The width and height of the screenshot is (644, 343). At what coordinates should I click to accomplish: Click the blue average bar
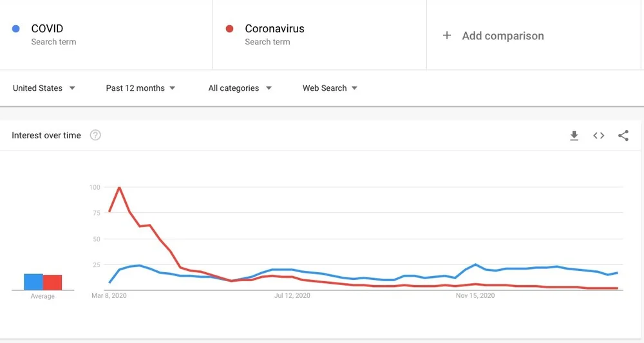coord(33,282)
